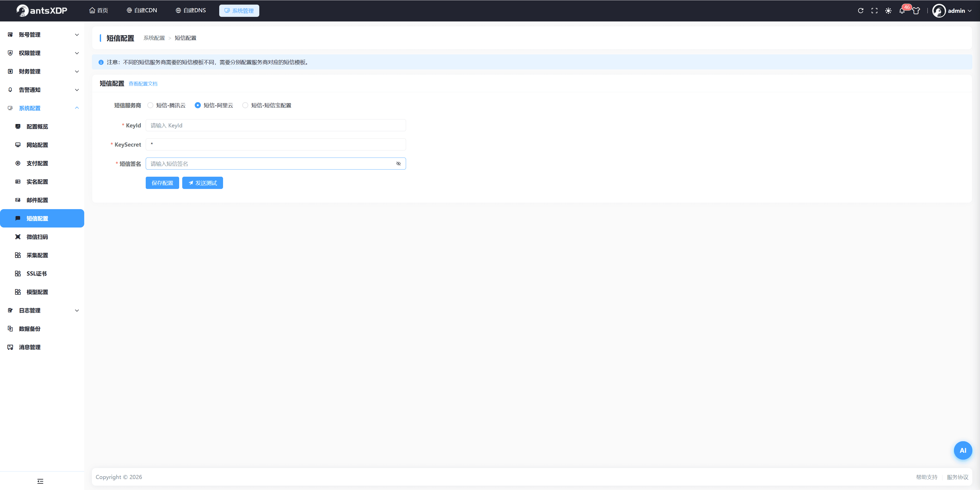Open 配置概览 menu item
Screen dimensions: 980x490
coord(42,126)
